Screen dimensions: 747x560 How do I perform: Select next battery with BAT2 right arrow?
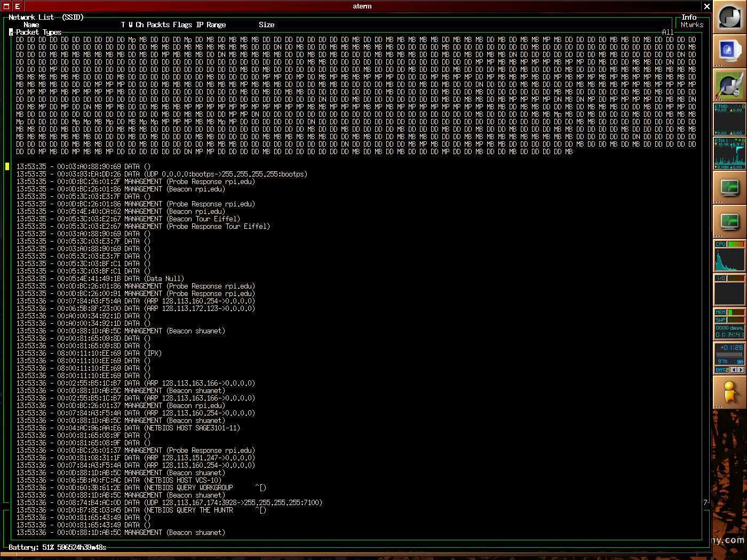(x=741, y=370)
